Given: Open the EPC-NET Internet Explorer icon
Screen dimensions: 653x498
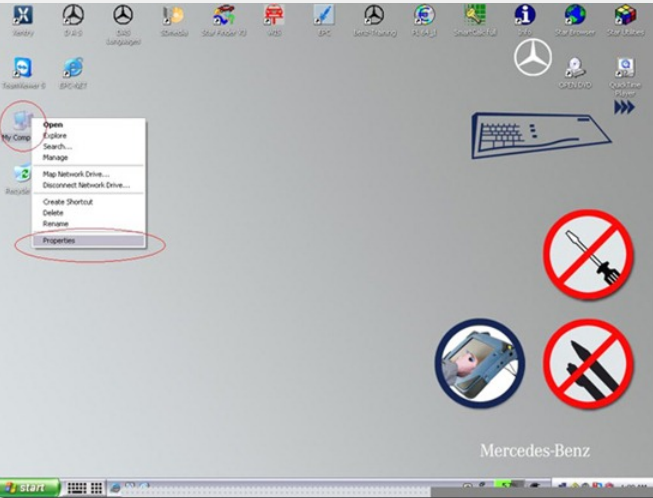Looking at the screenshot, I should (73, 68).
